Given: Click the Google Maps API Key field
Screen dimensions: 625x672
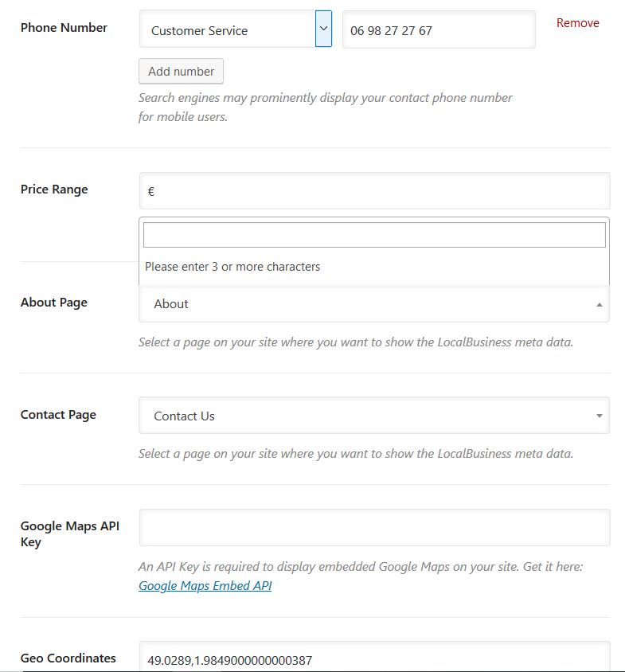Looking at the screenshot, I should 375,528.
